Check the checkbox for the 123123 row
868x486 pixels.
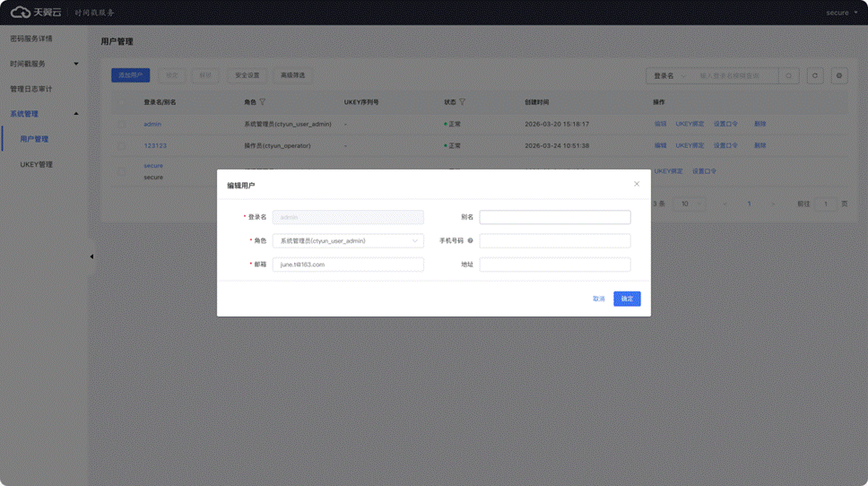pyautogui.click(x=122, y=145)
